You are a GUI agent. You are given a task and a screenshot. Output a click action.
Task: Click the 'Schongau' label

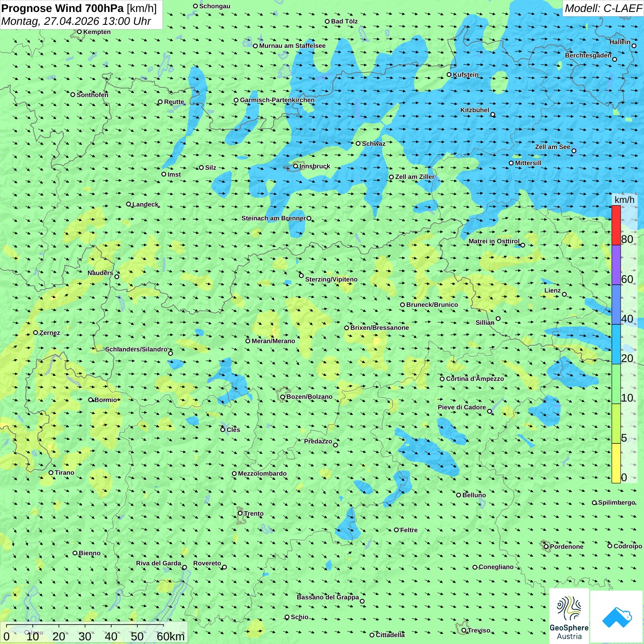coord(215,6)
